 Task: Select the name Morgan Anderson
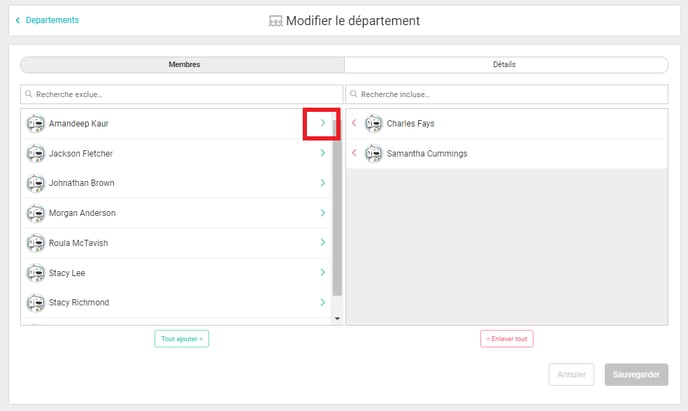(82, 213)
